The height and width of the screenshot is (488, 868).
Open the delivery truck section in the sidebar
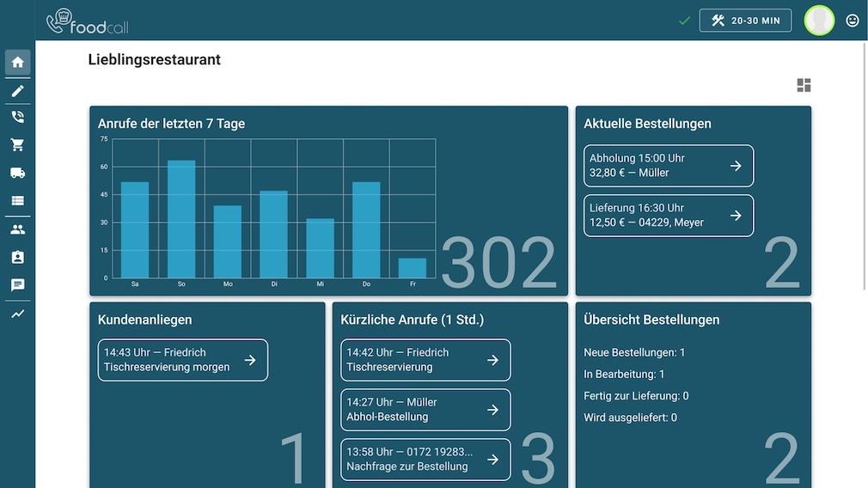coord(17,173)
